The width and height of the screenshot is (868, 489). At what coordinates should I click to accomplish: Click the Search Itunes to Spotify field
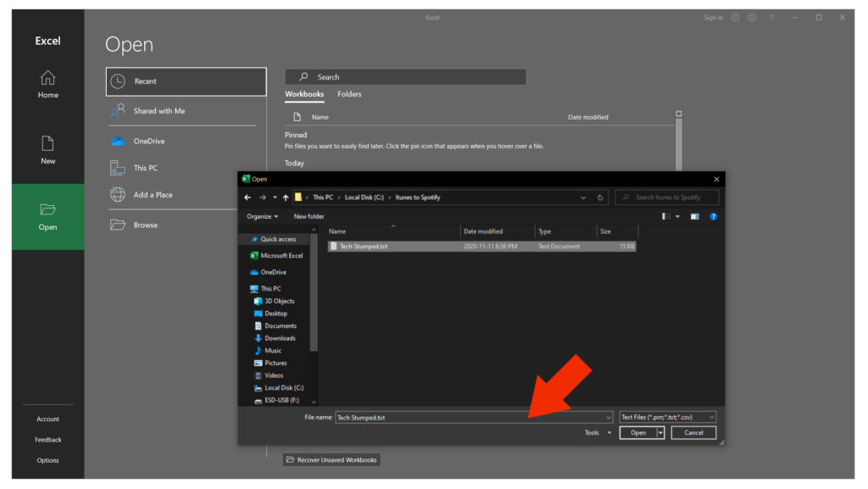667,197
